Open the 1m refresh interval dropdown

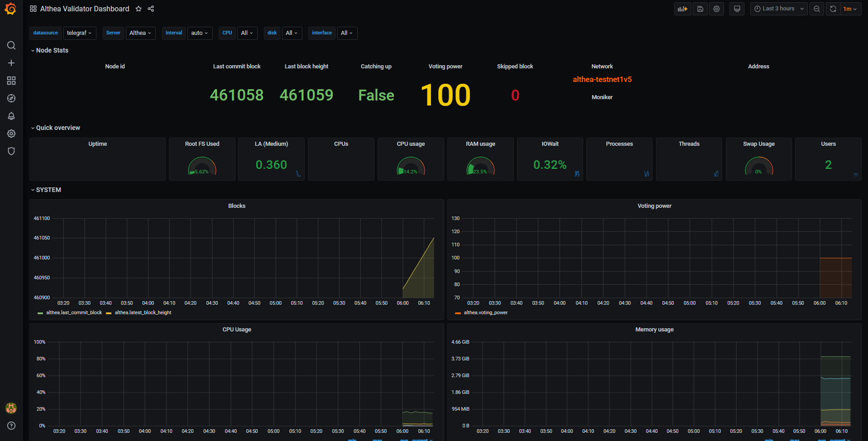[x=850, y=9]
